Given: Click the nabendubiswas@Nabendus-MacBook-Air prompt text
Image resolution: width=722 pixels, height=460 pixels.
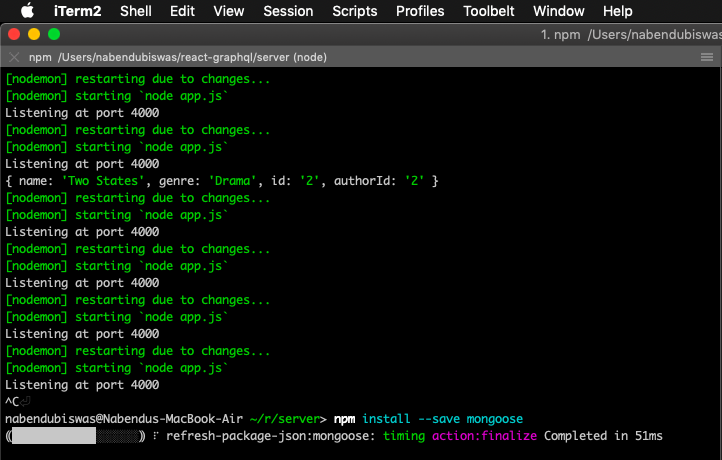Looking at the screenshot, I should point(124,419).
